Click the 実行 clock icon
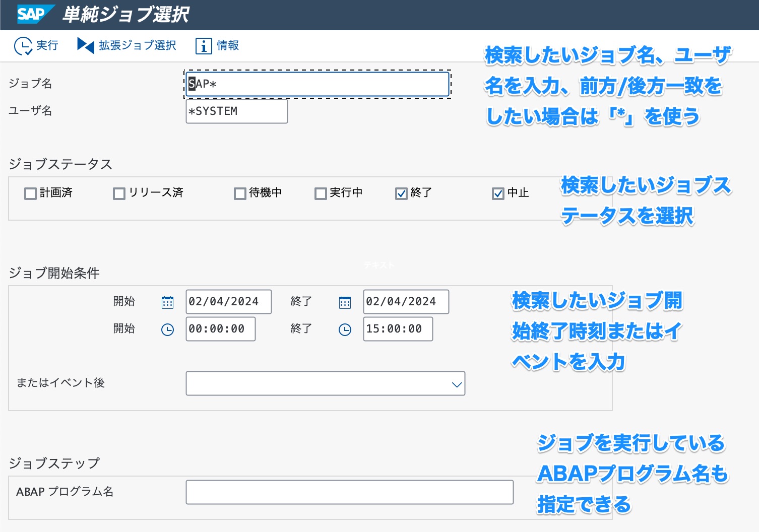This screenshot has width=759, height=532. click(x=22, y=45)
